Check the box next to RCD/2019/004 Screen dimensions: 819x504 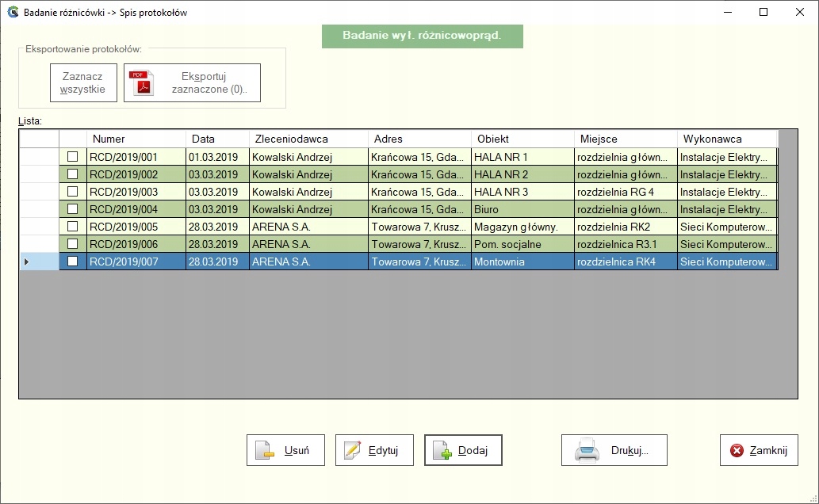coord(72,209)
